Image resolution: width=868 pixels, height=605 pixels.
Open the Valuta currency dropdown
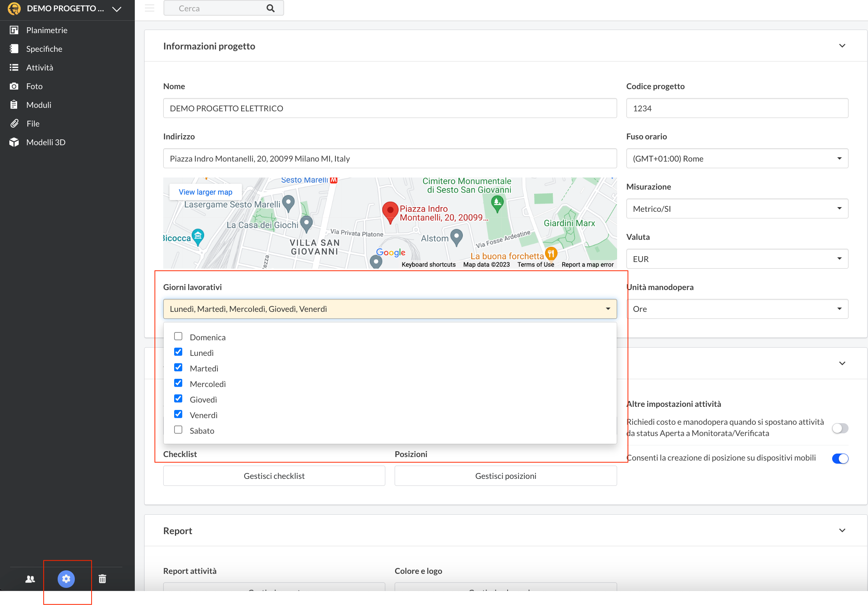pos(737,259)
